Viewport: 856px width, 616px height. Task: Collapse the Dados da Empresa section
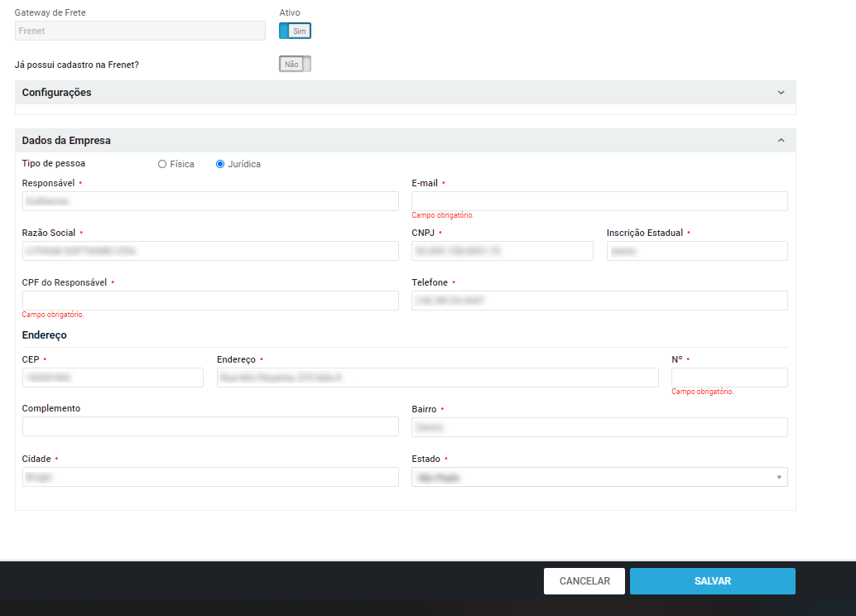[x=781, y=141]
